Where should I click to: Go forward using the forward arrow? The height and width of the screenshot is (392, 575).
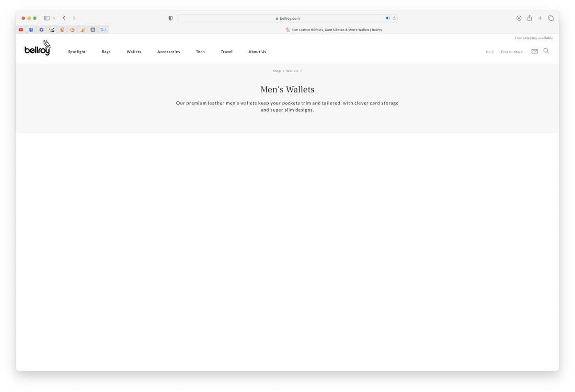(x=74, y=18)
